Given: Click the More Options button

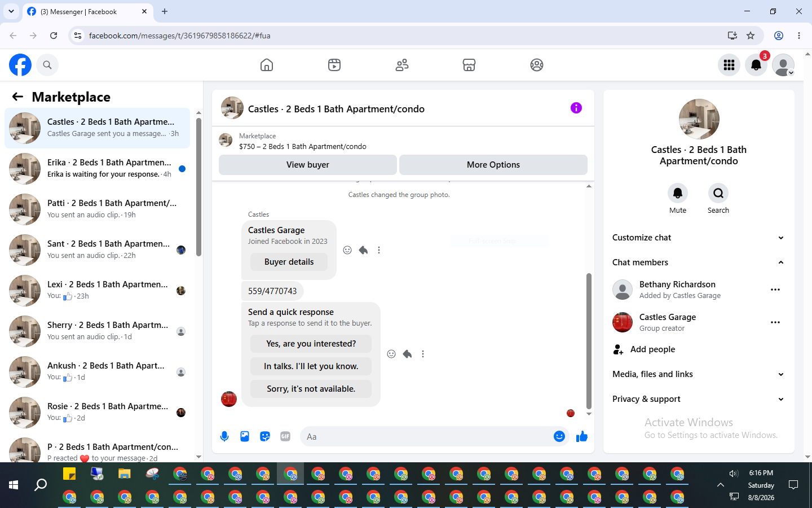Looking at the screenshot, I should click(x=493, y=165).
